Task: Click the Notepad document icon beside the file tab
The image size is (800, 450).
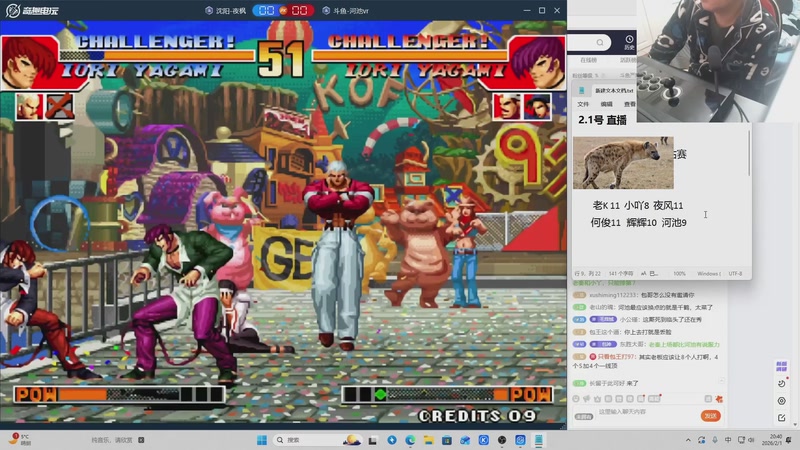Action: 581,90
